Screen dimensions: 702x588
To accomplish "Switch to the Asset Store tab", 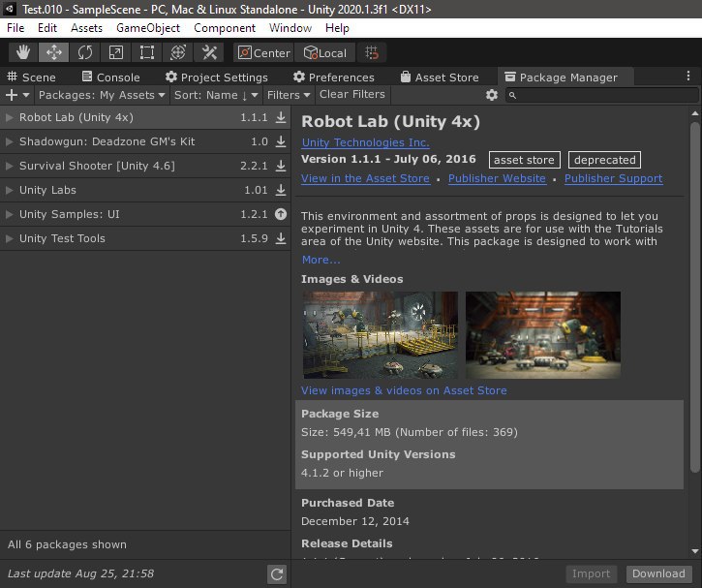I will point(440,77).
